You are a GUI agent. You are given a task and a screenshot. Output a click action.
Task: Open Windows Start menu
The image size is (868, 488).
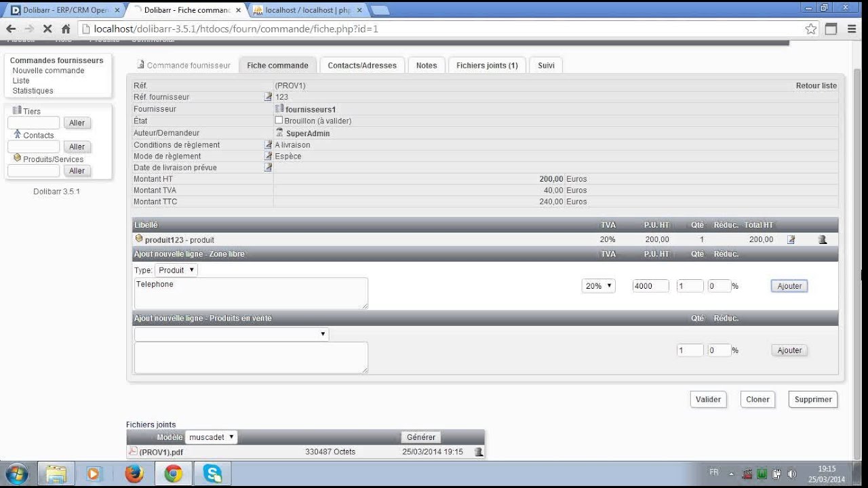point(16,473)
